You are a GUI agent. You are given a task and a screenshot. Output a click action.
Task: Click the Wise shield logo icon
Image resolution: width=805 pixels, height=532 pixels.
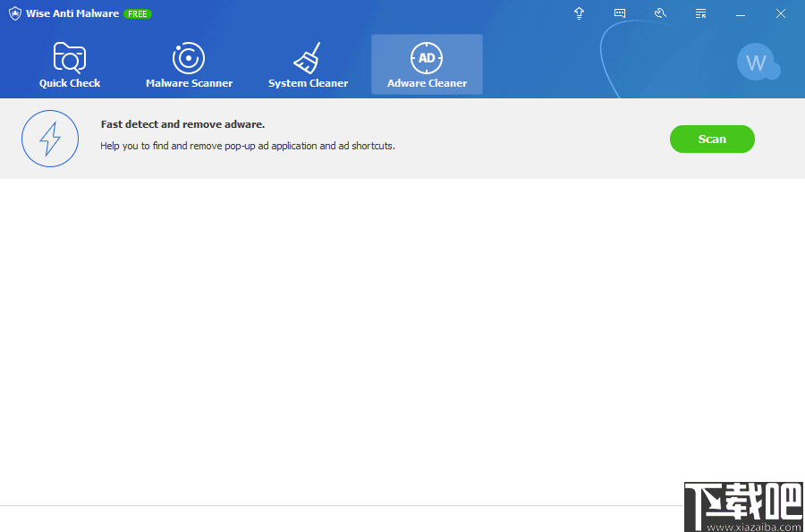(15, 13)
